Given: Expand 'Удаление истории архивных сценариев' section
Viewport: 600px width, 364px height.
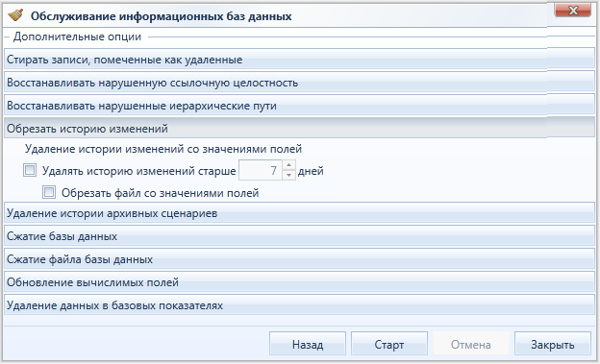Looking at the screenshot, I should point(299,213).
